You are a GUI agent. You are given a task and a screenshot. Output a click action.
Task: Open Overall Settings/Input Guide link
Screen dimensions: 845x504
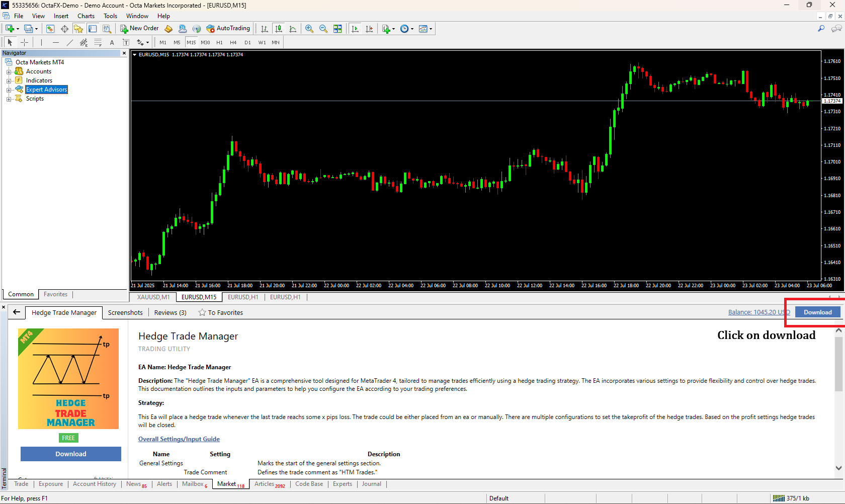(x=179, y=439)
